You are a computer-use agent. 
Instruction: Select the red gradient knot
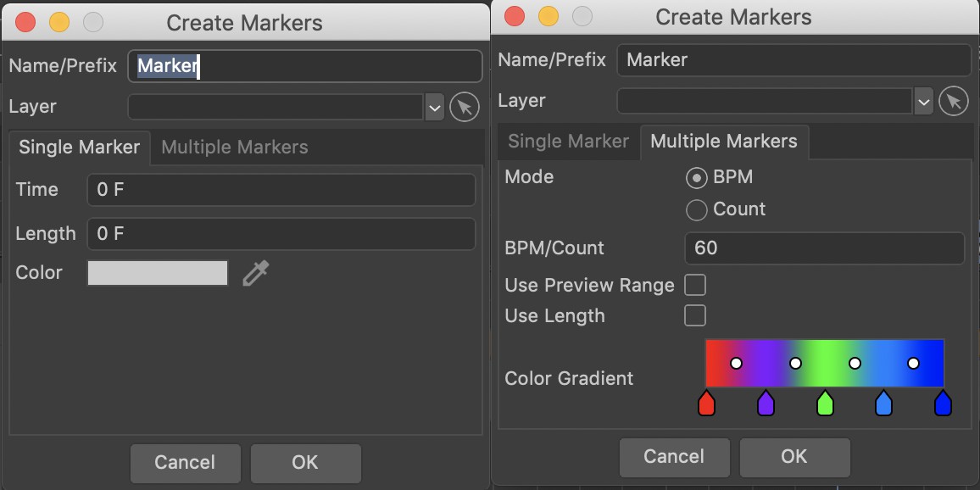pyautogui.click(x=706, y=404)
